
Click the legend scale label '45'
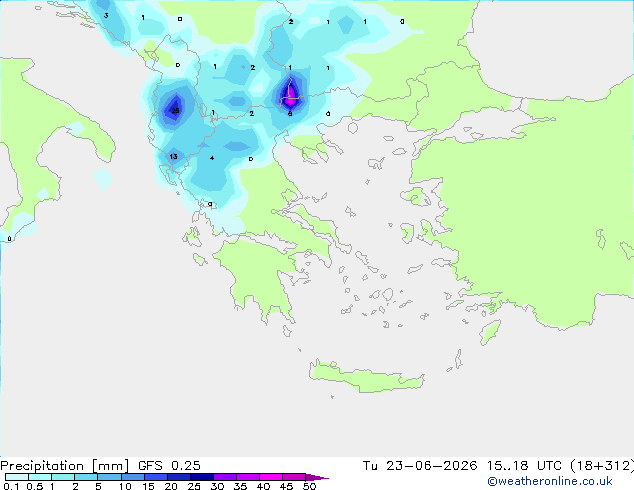286,486
